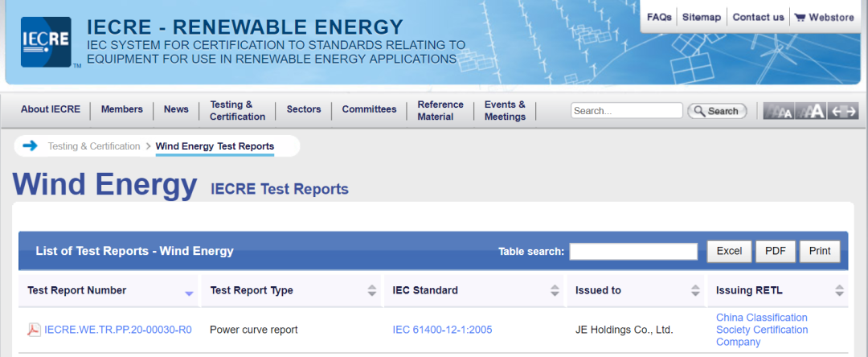Open the Contact us link

pyautogui.click(x=759, y=17)
